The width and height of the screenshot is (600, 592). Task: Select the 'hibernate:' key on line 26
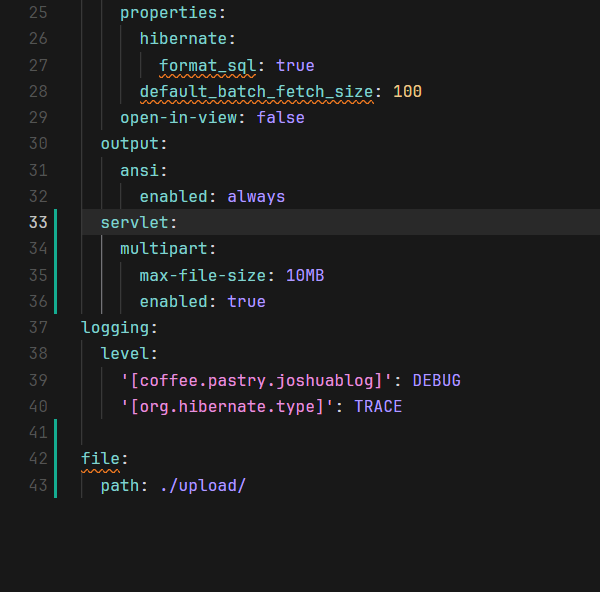(x=188, y=39)
